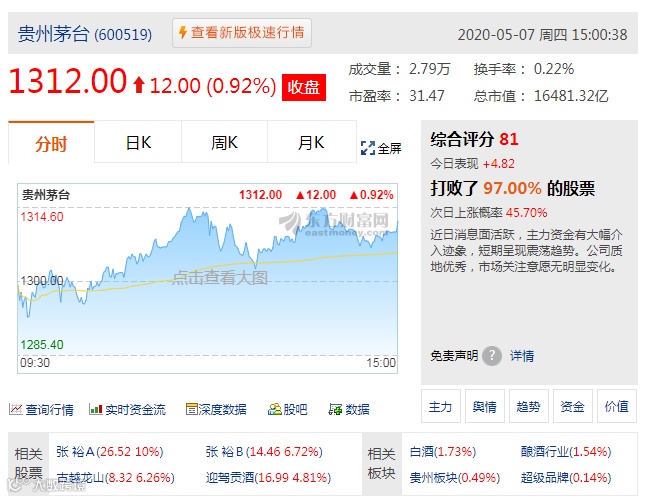The height and width of the screenshot is (498, 647).
Task: Click the chart icon next to 查询行情
Action: click(x=15, y=409)
